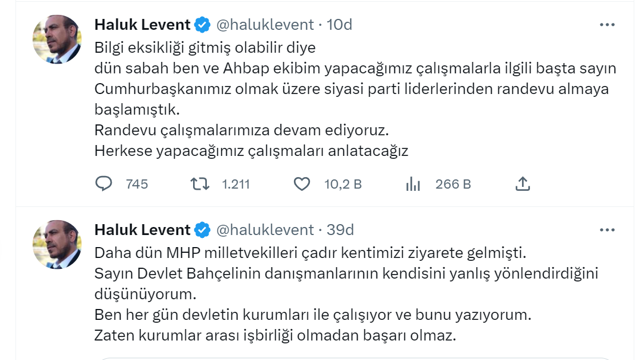644x360 pixels.
Task: View analytics showing 266 B views
Action: [413, 184]
